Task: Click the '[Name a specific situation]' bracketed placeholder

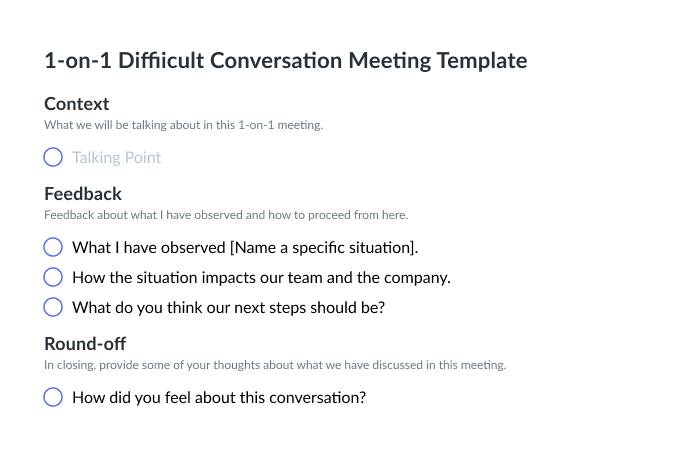Action: (322, 248)
